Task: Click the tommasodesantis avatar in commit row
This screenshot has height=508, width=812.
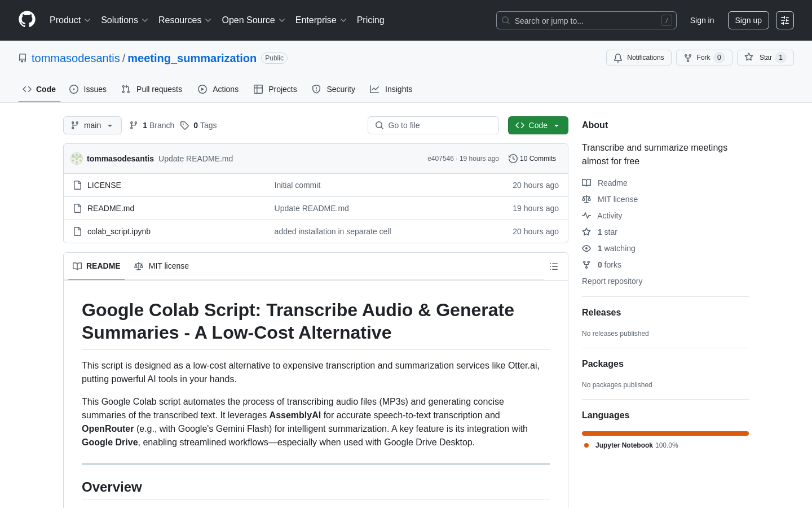Action: pyautogui.click(x=77, y=159)
